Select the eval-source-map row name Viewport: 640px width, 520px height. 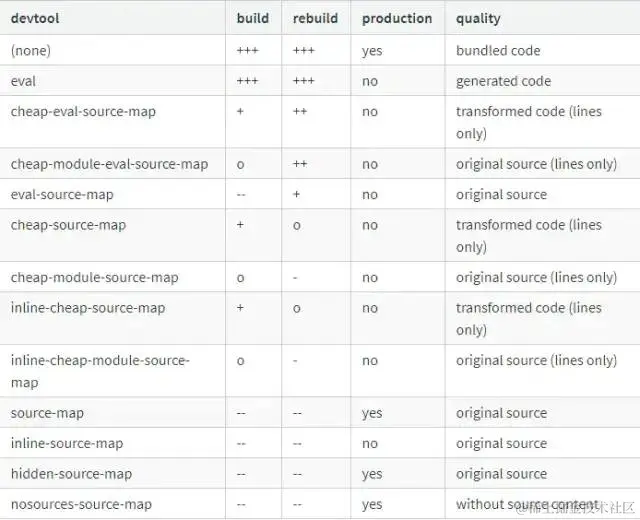pyautogui.click(x=62, y=195)
